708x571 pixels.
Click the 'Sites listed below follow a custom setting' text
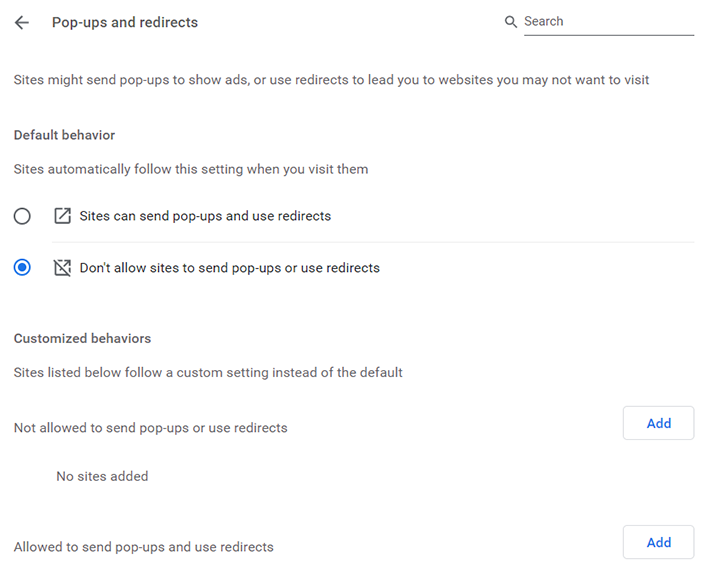pos(208,373)
